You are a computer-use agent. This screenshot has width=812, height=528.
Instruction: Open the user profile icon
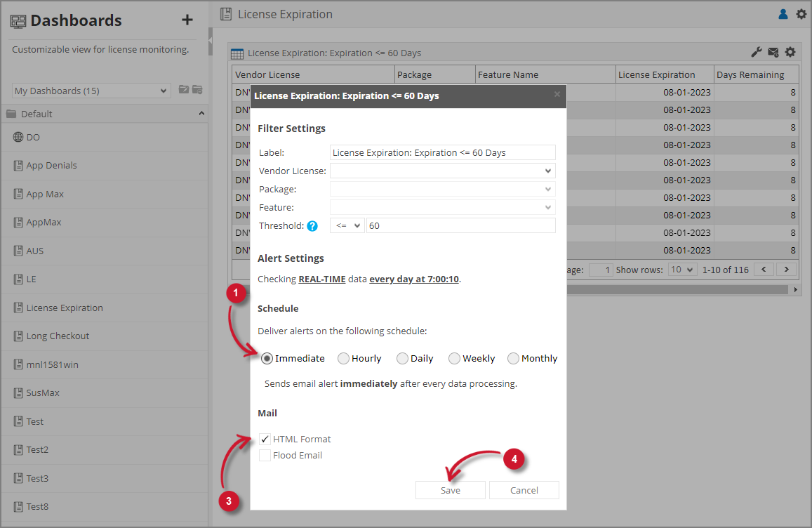(x=783, y=14)
